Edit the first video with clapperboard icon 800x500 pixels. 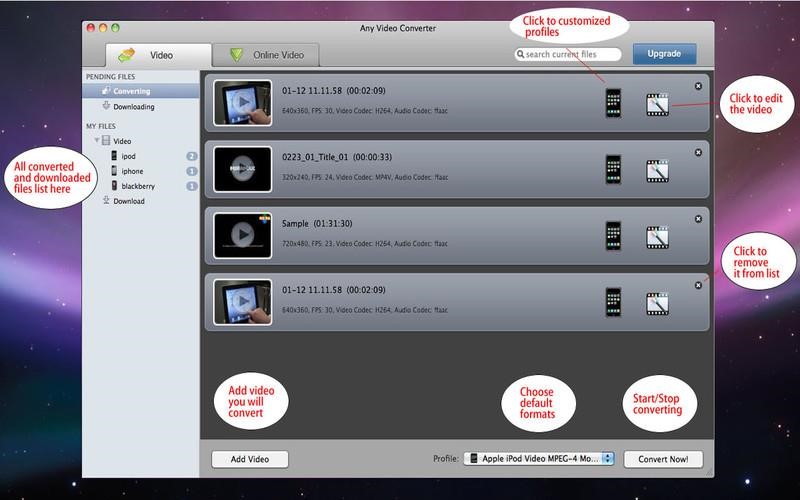(657, 103)
